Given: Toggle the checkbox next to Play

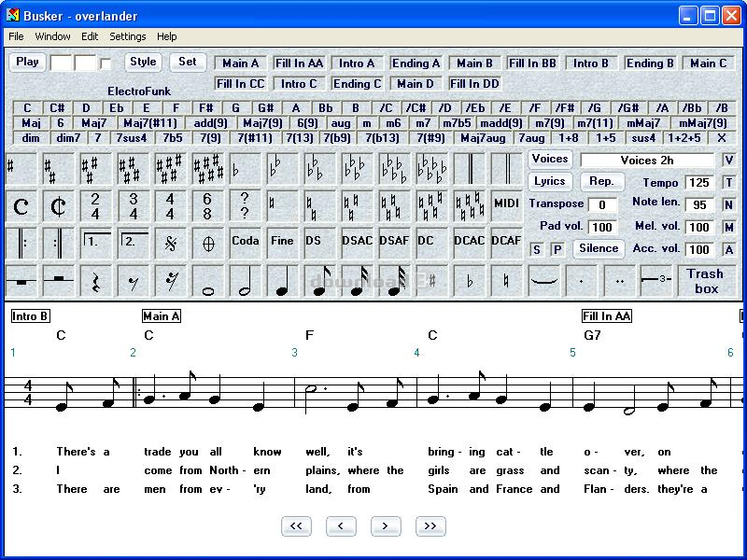Looking at the screenshot, I should 106,64.
